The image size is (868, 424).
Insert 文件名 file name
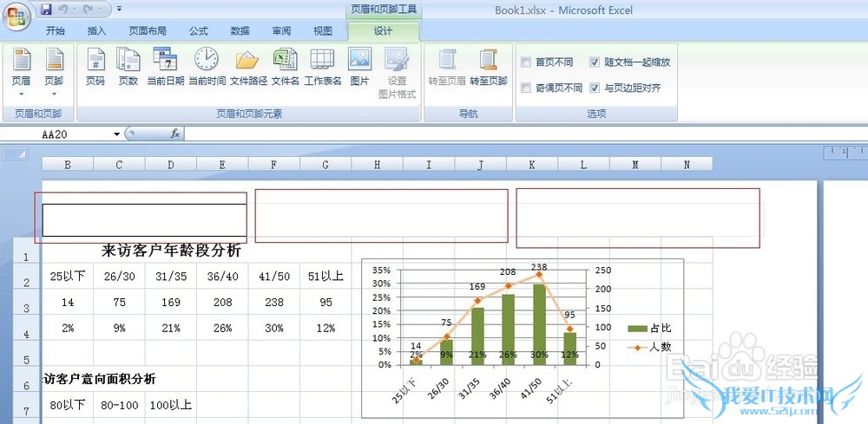coord(285,67)
